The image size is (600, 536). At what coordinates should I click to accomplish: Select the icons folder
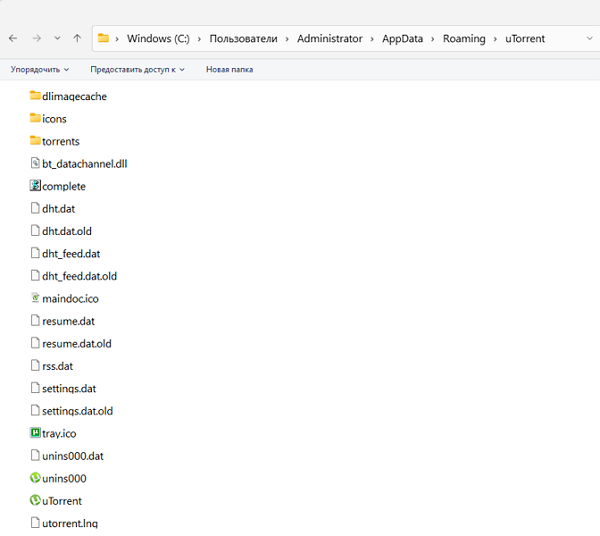54,119
